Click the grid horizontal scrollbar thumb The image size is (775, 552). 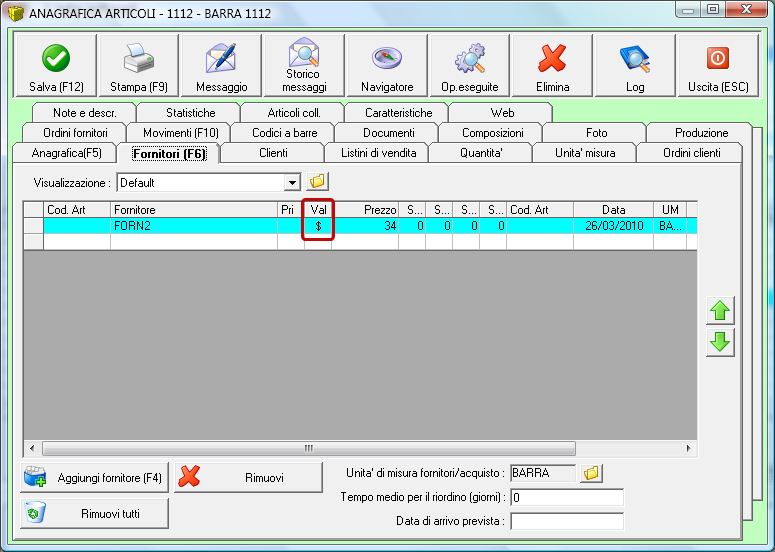[x=309, y=448]
